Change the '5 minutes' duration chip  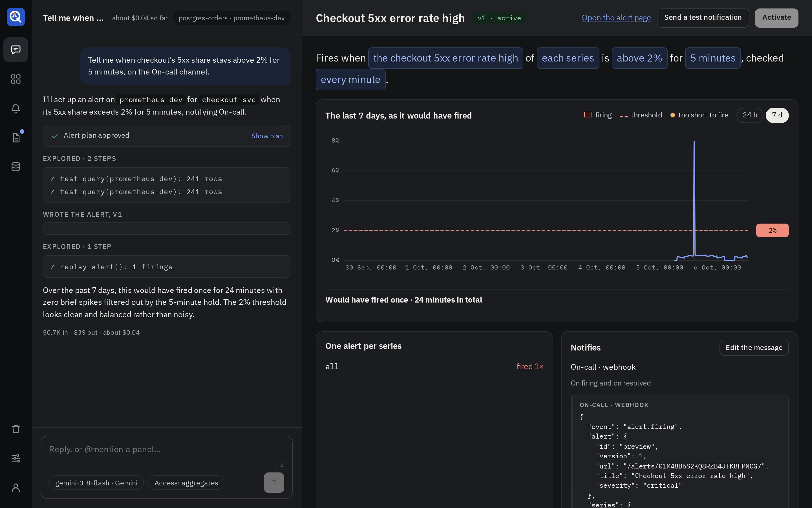point(713,58)
